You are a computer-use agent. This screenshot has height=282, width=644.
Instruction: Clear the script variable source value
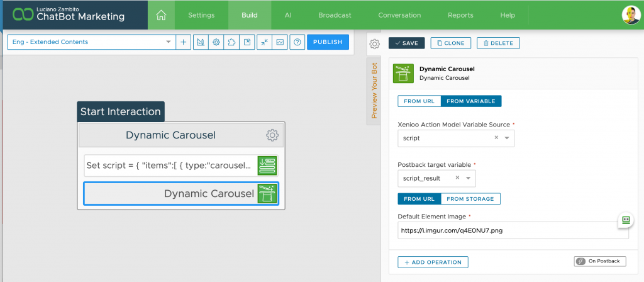pyautogui.click(x=496, y=138)
